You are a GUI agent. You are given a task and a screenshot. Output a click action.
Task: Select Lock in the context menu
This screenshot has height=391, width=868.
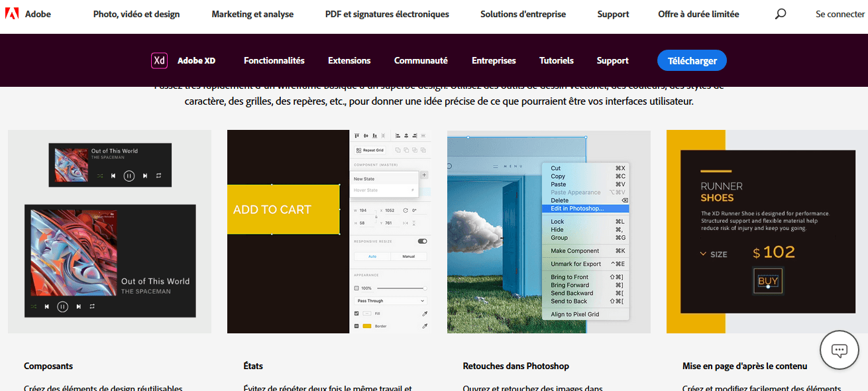(x=586, y=221)
